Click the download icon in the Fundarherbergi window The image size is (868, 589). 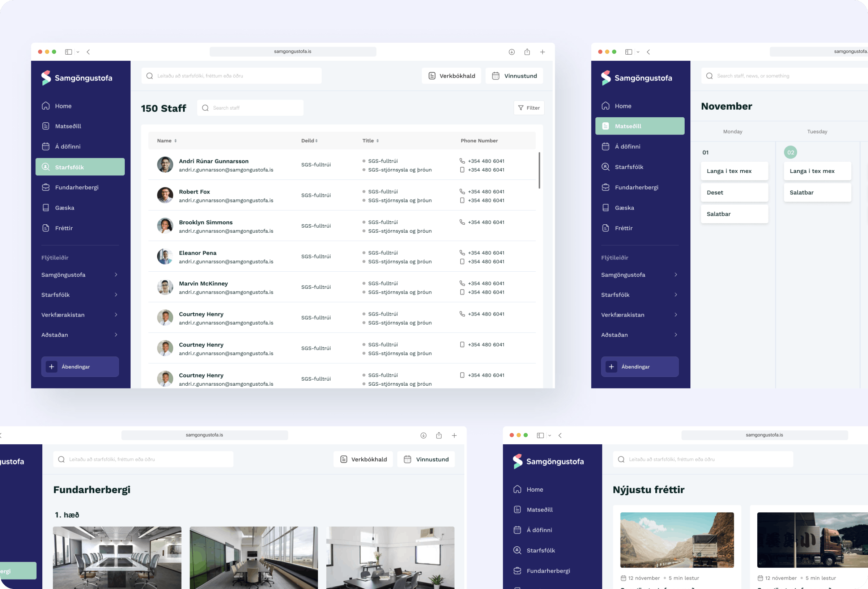point(423,435)
